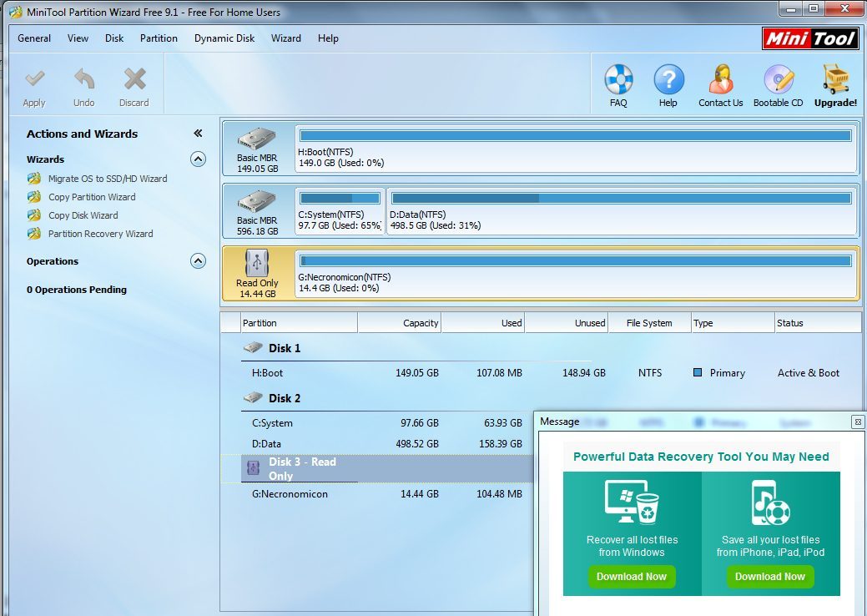
Task: Close the Message popup
Action: [858, 422]
